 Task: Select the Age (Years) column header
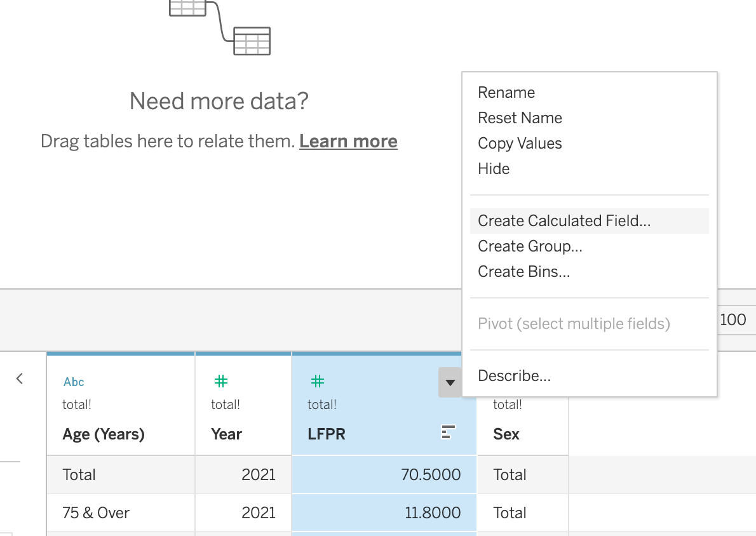104,434
